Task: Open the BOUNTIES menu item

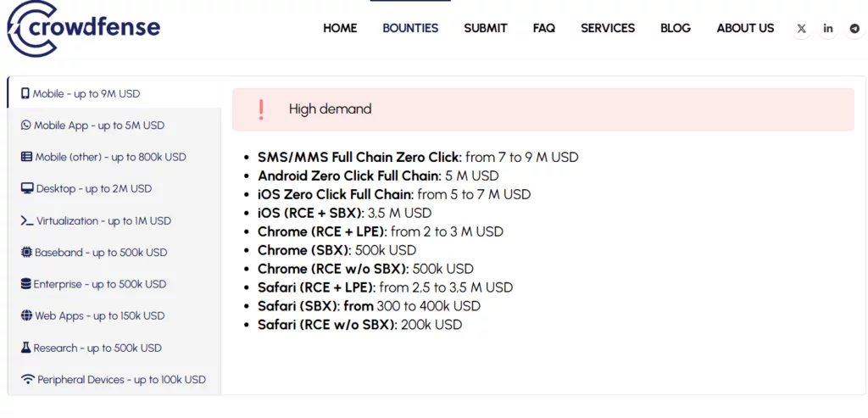Action: click(410, 28)
